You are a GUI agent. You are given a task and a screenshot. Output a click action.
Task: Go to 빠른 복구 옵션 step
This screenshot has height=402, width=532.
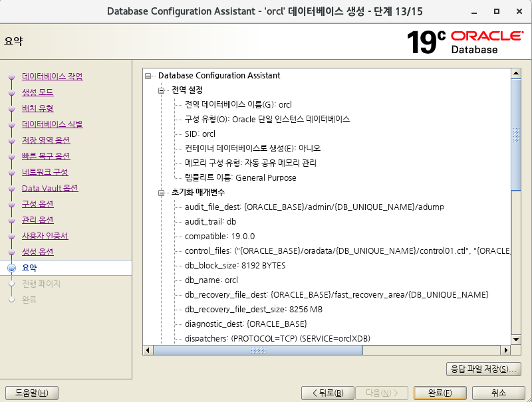tap(46, 156)
